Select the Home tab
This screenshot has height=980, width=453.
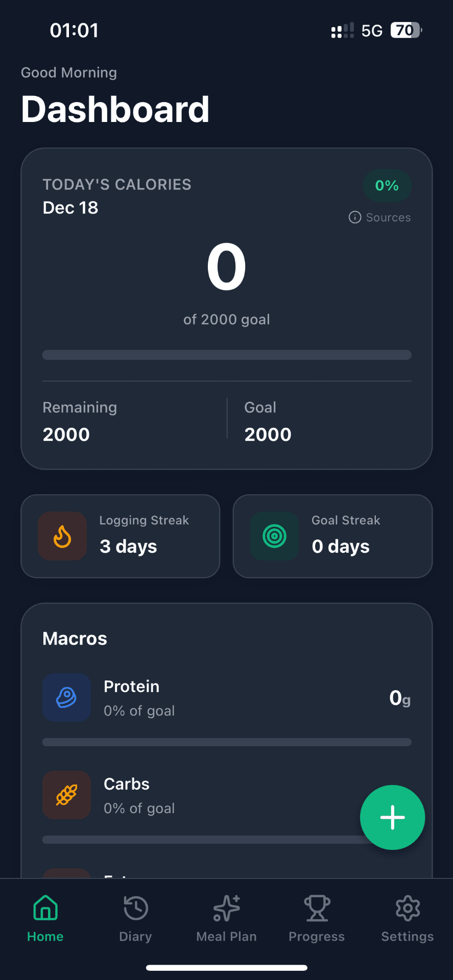(x=45, y=918)
